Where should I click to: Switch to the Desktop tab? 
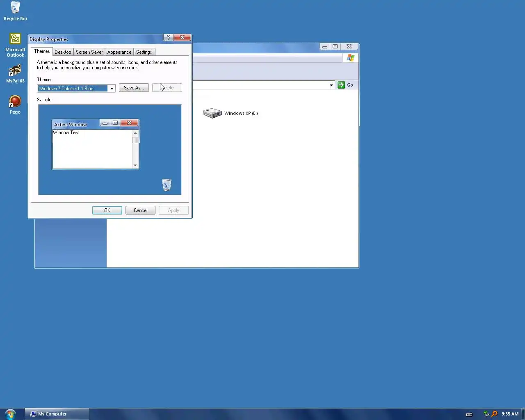click(x=63, y=52)
